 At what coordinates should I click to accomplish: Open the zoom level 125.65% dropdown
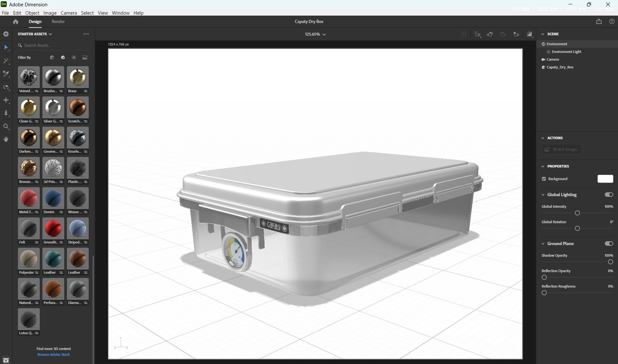point(315,34)
